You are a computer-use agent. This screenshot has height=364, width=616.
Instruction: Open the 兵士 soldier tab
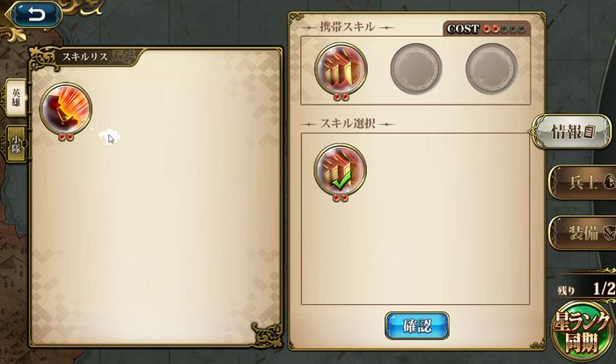point(583,183)
